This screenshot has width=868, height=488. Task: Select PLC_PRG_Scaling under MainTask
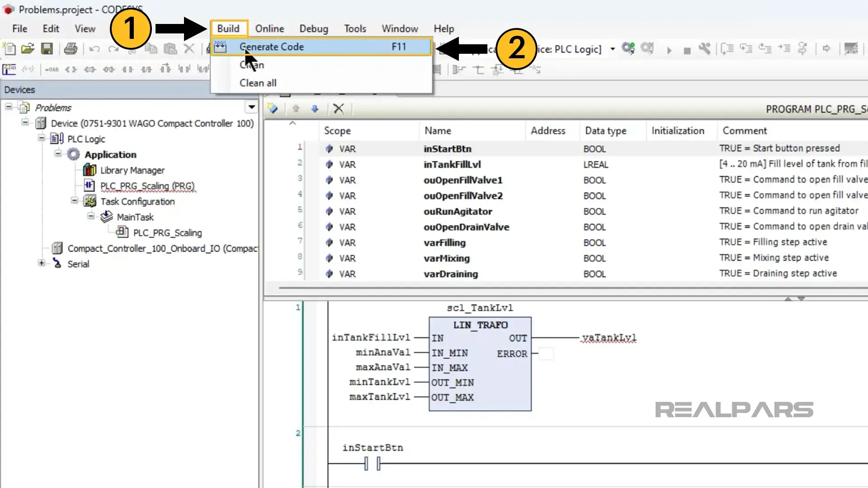tap(167, 233)
